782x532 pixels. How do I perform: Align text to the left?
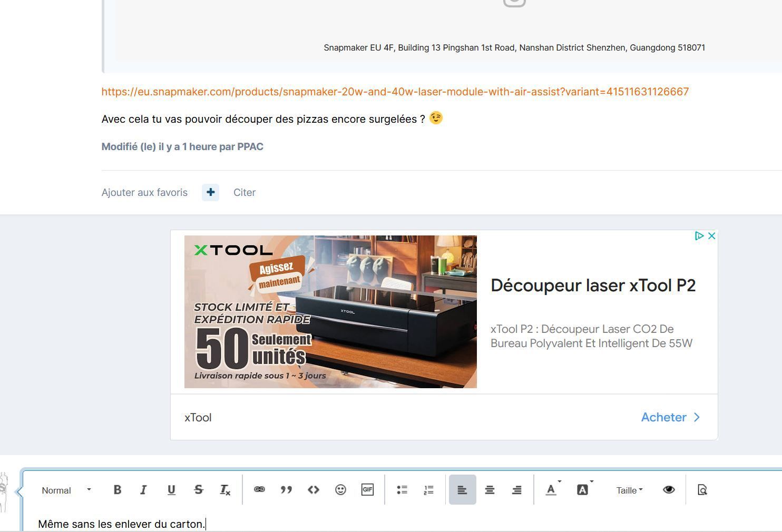(x=462, y=490)
